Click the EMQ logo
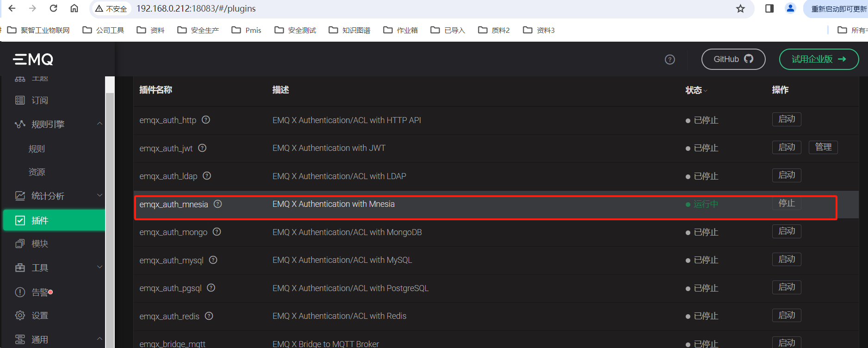Screen dimensions: 868x348 click(33, 59)
